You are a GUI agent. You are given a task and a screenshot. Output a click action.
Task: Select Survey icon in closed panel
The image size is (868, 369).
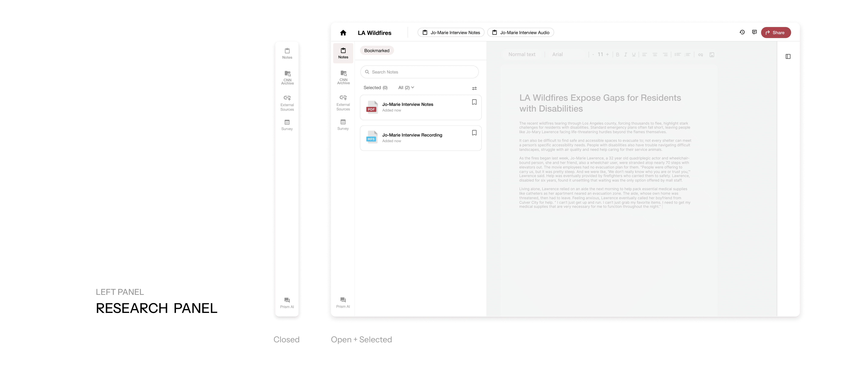287,125
